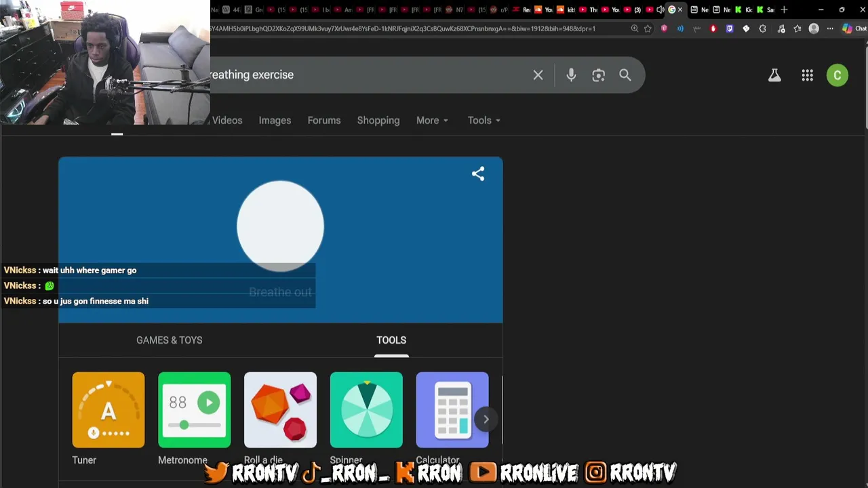
Task: Start voice search with the microphone
Action: [571, 75]
